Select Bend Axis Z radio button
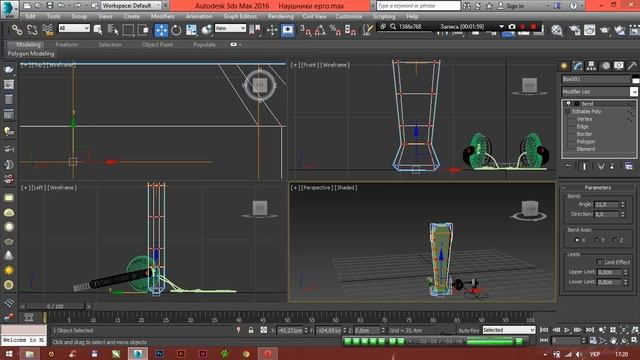640x360 pixels. click(x=615, y=240)
